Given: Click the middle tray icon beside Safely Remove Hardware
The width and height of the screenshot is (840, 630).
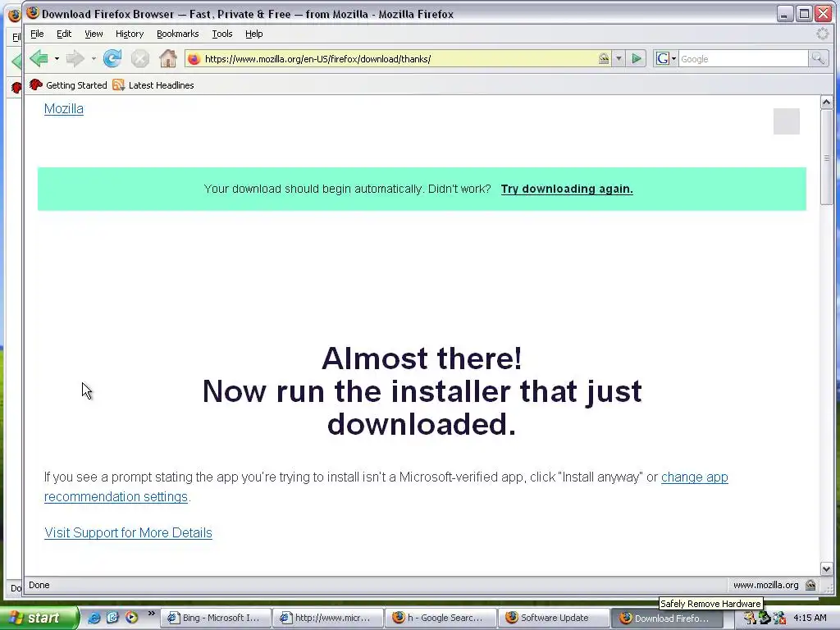Looking at the screenshot, I should [765, 619].
